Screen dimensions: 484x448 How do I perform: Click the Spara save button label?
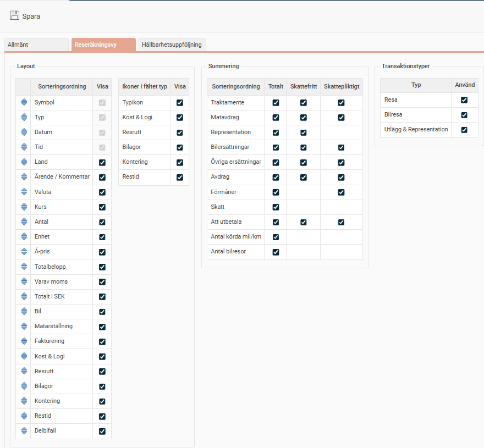(31, 16)
